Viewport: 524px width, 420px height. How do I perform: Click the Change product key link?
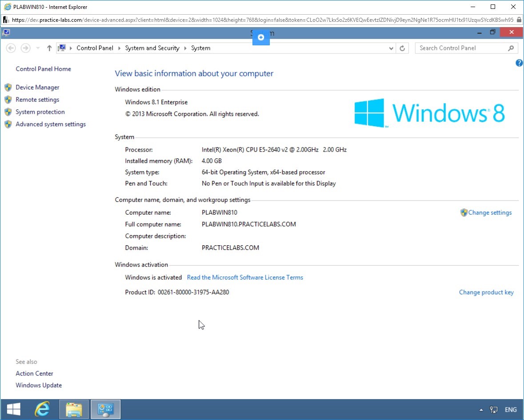coord(486,292)
